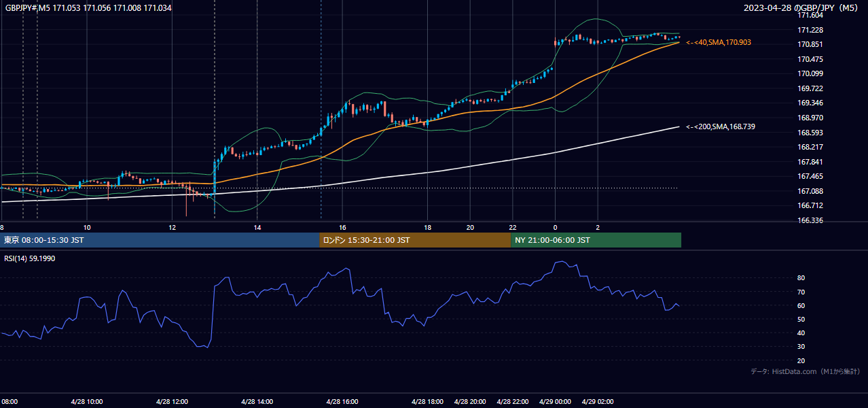The width and height of the screenshot is (868, 408).
Task: Click the hour label 16 under price chart
Action: [x=342, y=227]
